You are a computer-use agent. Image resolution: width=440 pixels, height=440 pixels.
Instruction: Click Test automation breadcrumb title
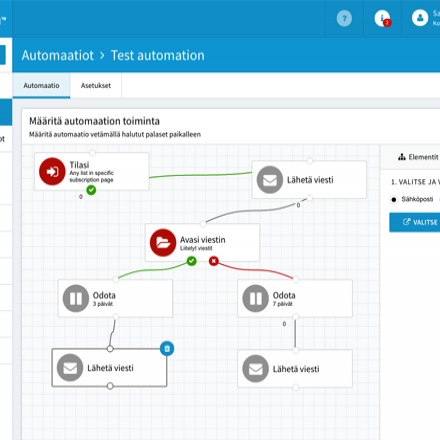[x=158, y=55]
